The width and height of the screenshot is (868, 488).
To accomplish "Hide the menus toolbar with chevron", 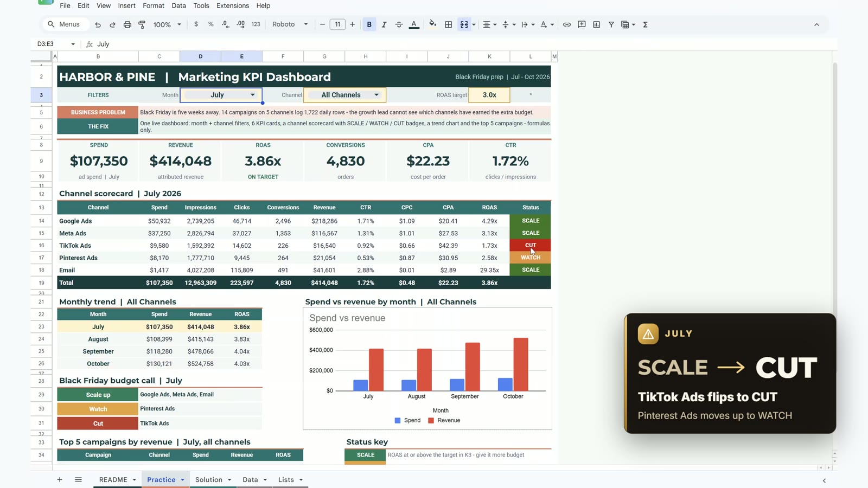I will (x=816, y=24).
